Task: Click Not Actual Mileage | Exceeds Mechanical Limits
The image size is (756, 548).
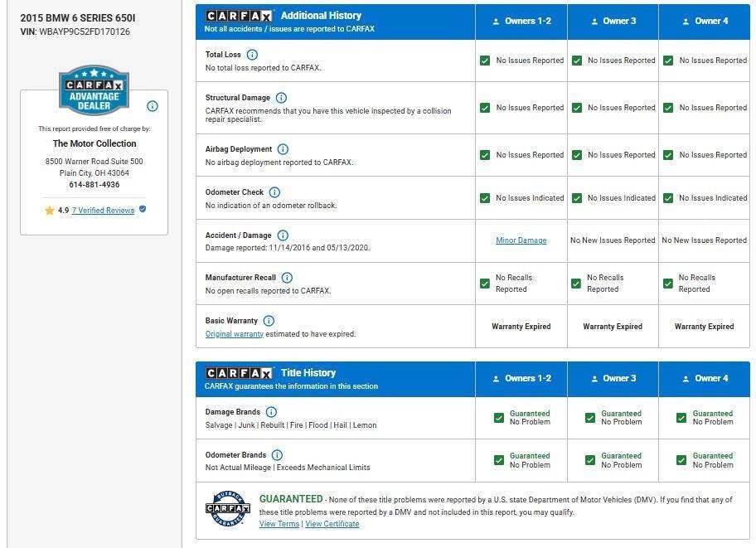Action: [x=288, y=468]
